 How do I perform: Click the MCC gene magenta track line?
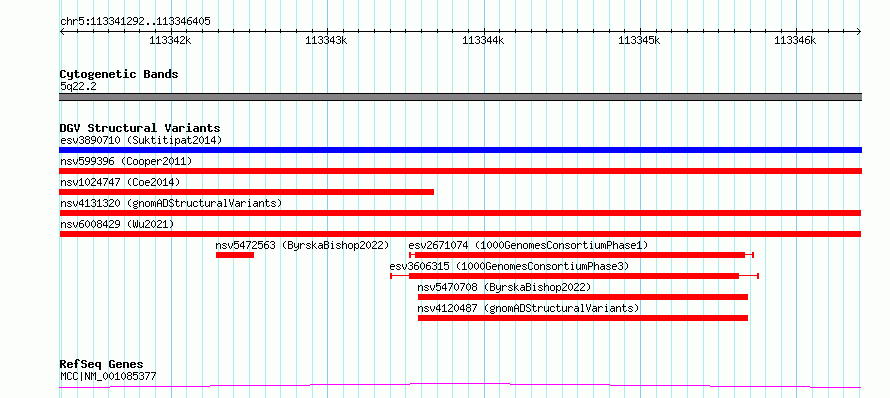(460, 386)
